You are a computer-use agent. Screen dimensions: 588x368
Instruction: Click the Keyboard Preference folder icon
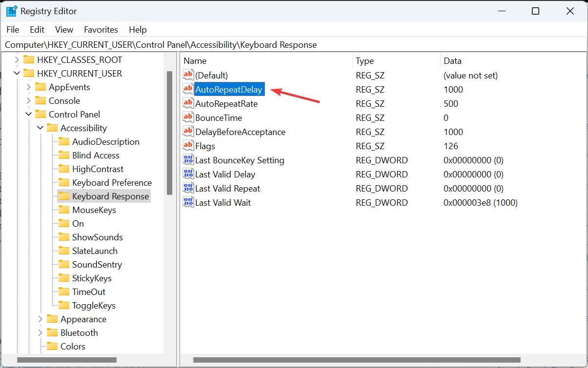64,183
